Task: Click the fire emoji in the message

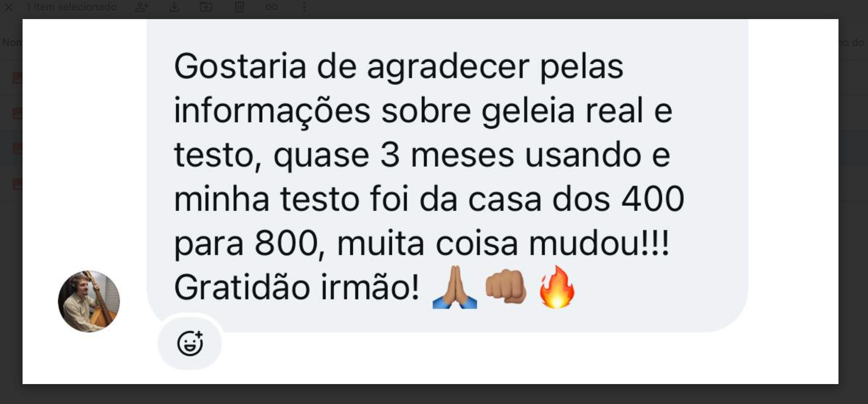Action: coord(557,287)
